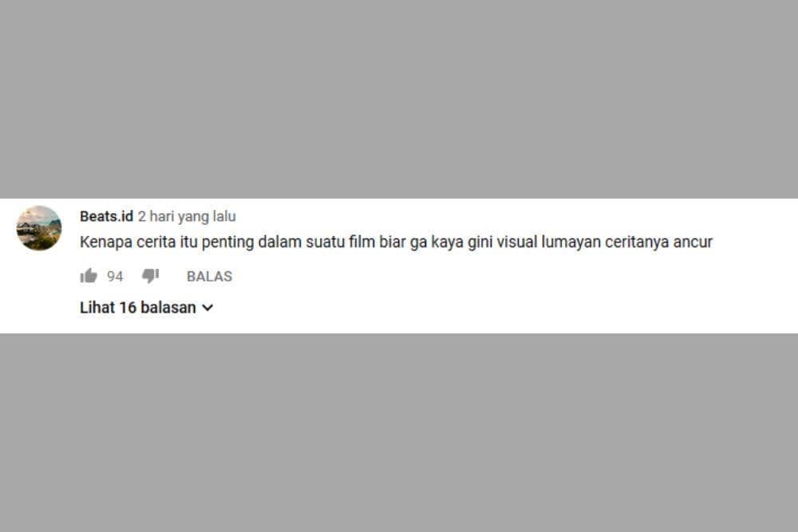Dislike the comment with thumbs down icon

click(x=151, y=276)
